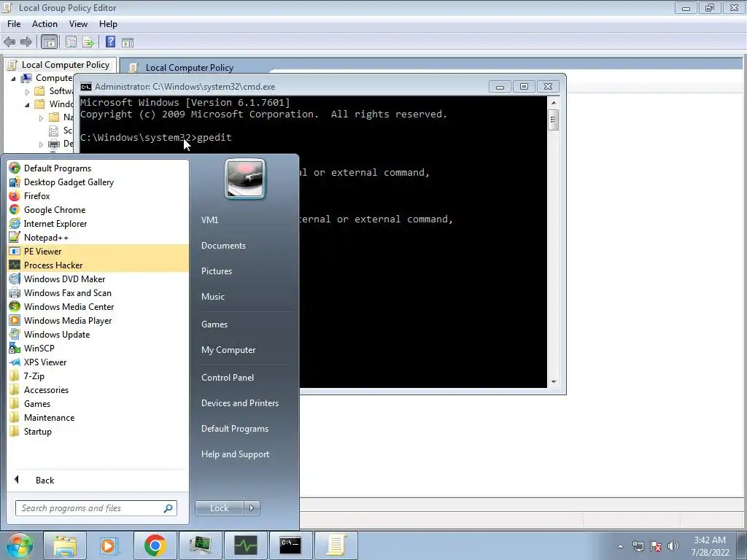Click the cmd window vertical scrollbar thumb
Viewport: 747px width, 560px height.
(x=553, y=120)
